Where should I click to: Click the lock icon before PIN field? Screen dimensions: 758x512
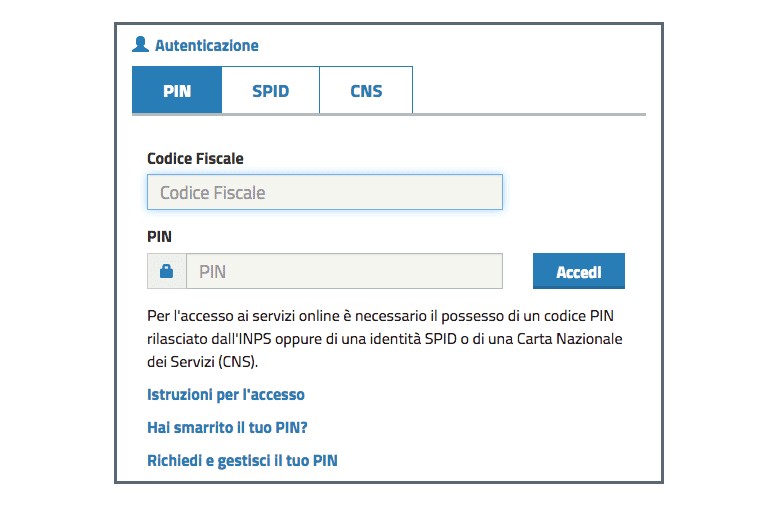tap(166, 271)
